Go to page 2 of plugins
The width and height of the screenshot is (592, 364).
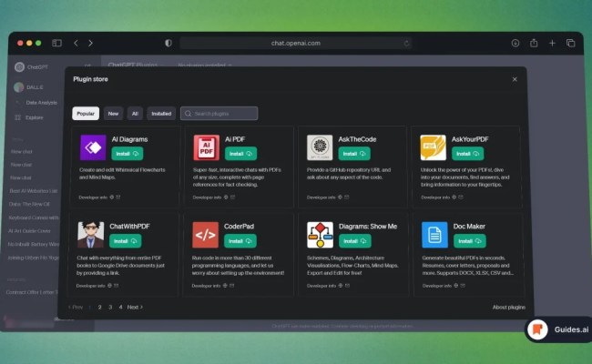pyautogui.click(x=99, y=307)
